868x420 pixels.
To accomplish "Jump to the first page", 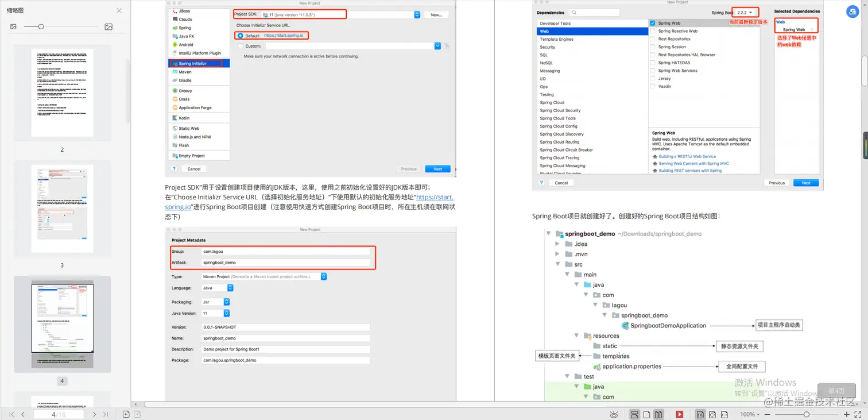I will pos(11,414).
